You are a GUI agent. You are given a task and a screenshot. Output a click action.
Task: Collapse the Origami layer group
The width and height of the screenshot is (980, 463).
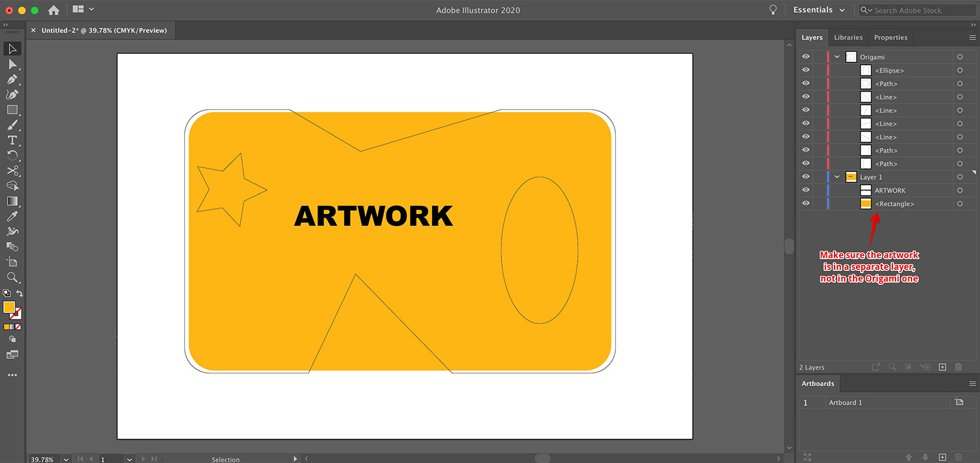coord(836,57)
